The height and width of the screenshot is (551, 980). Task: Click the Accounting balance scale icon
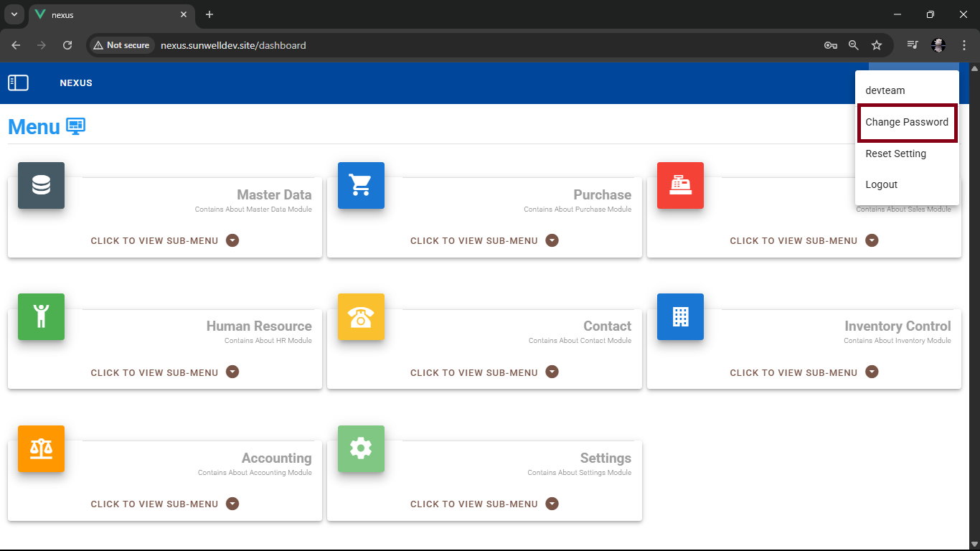coord(41,448)
